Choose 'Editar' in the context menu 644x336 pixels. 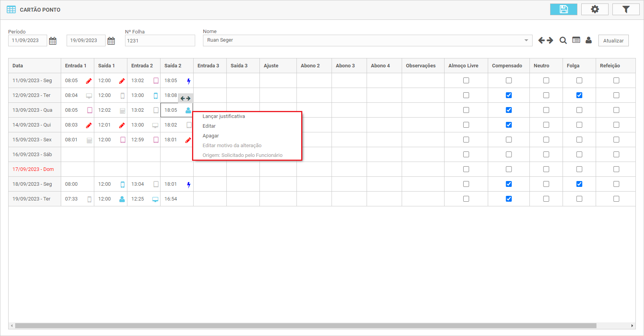click(x=209, y=126)
